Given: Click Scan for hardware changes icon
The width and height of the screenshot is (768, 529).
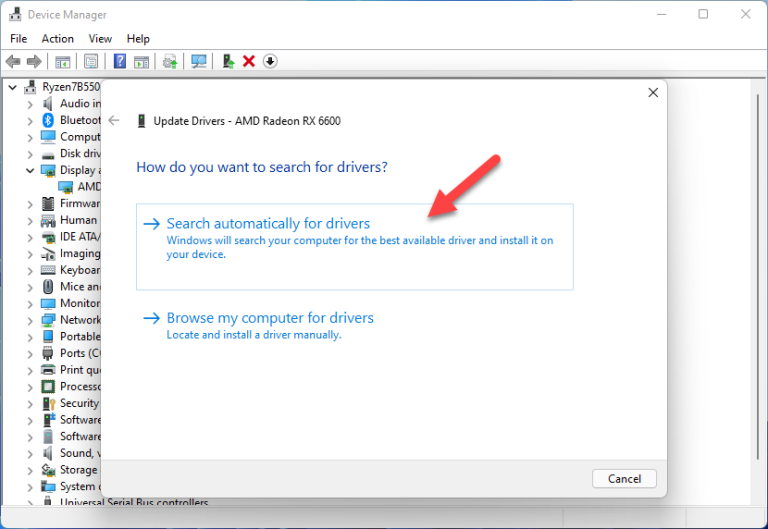Looking at the screenshot, I should (199, 62).
